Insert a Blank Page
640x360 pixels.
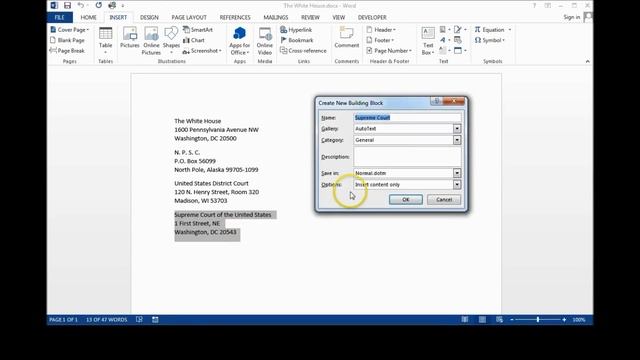[67, 40]
